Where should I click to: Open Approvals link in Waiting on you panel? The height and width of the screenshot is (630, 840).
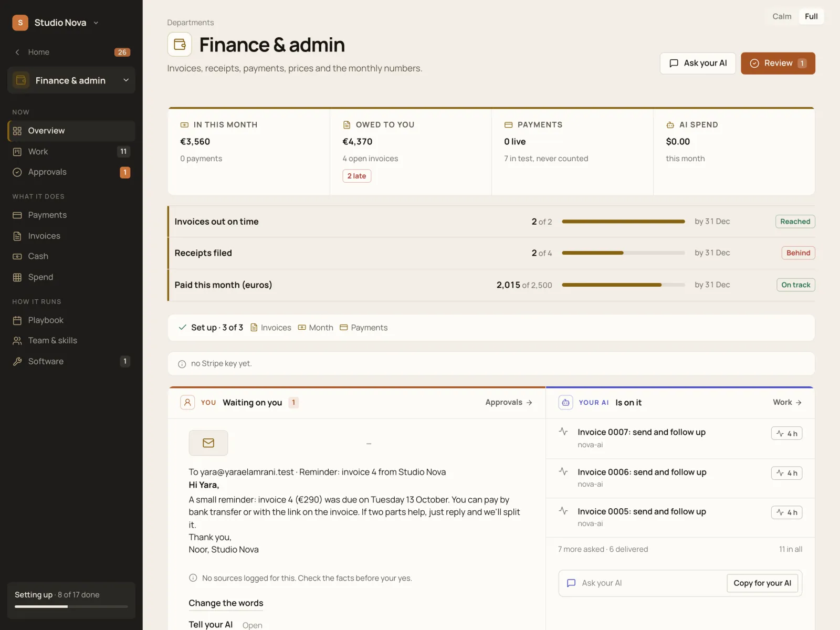[509, 403]
